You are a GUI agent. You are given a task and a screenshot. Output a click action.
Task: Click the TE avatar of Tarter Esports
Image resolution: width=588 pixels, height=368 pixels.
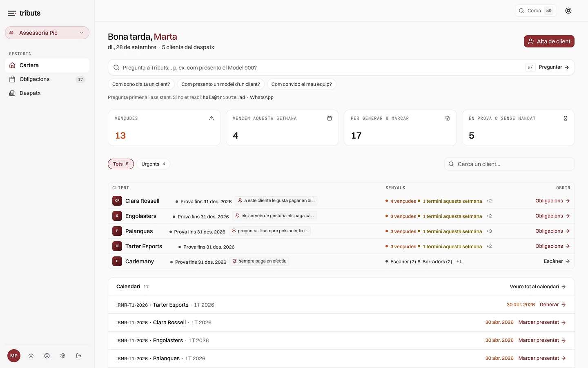tap(117, 246)
